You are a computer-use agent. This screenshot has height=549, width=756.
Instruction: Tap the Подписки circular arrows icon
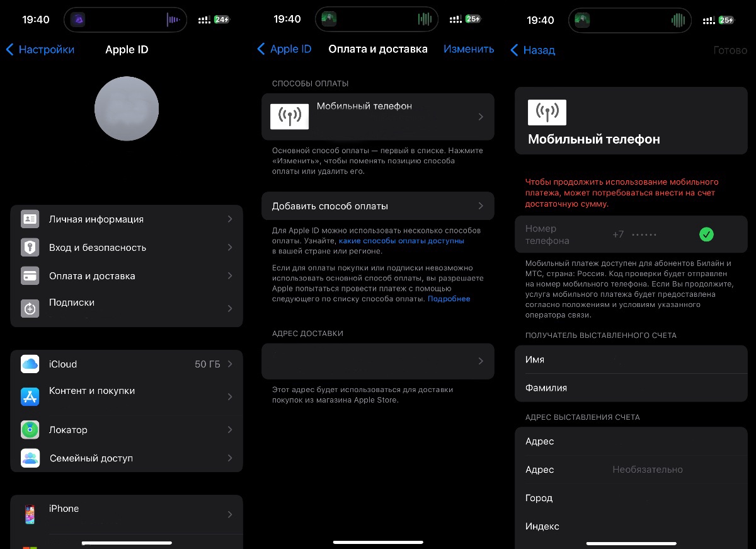pos(30,308)
